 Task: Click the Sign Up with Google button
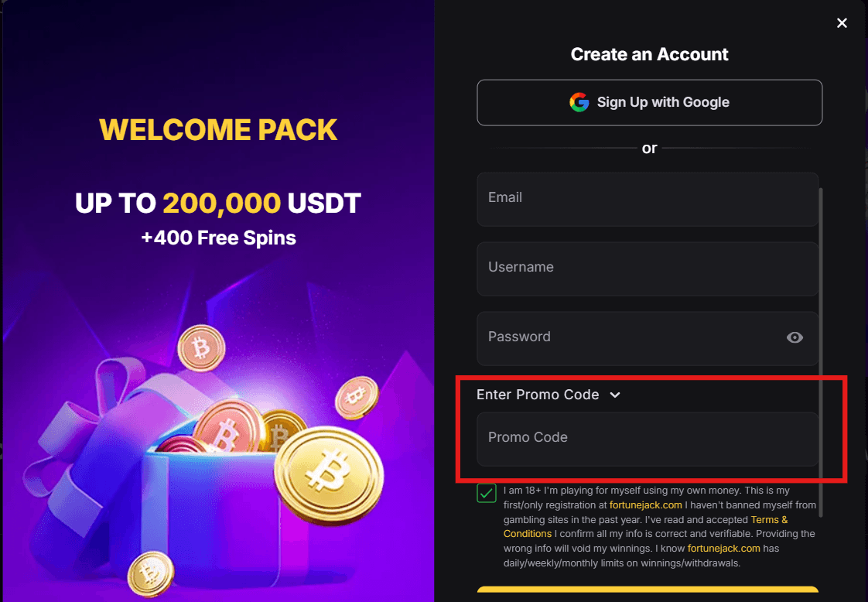[649, 102]
